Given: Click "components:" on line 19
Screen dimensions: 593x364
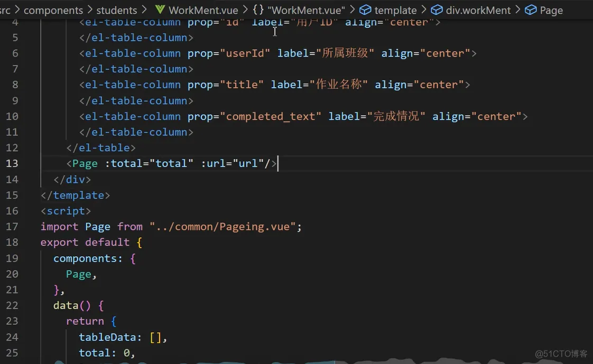Looking at the screenshot, I should click(88, 258).
